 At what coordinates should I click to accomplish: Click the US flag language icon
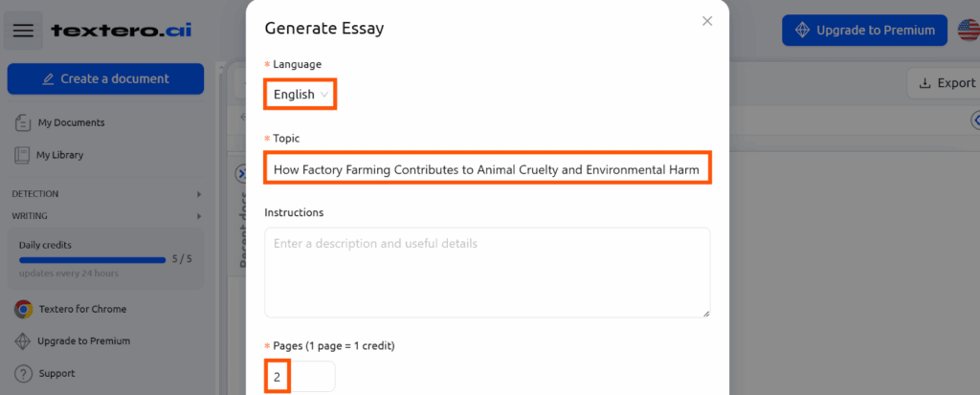[969, 30]
